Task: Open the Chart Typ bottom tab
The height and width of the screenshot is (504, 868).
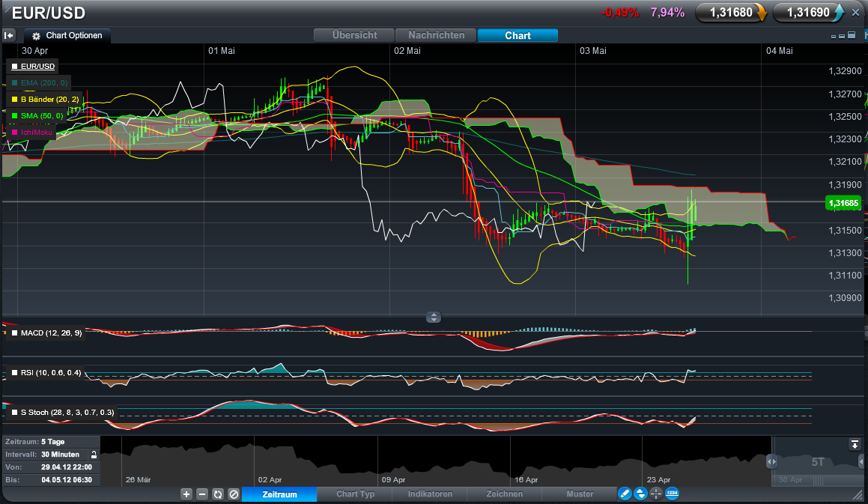Action: tap(356, 494)
